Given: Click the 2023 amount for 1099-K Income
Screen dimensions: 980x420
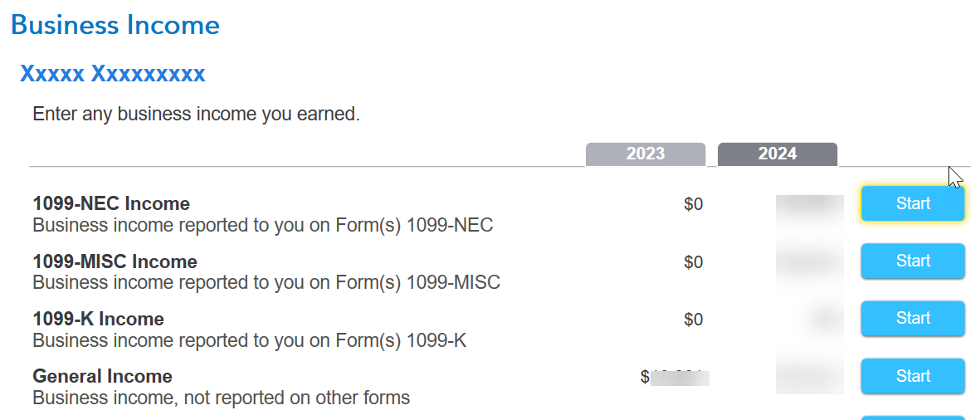Looking at the screenshot, I should tap(693, 320).
